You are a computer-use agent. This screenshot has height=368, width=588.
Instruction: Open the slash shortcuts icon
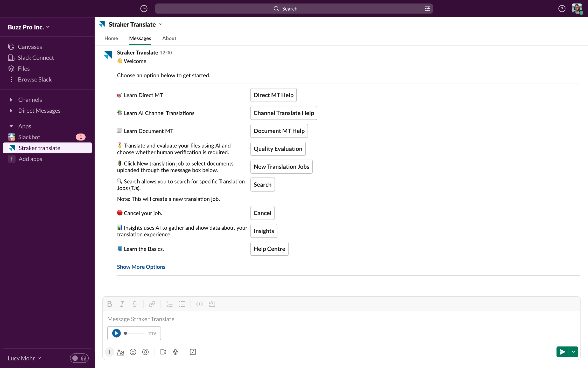pyautogui.click(x=193, y=352)
